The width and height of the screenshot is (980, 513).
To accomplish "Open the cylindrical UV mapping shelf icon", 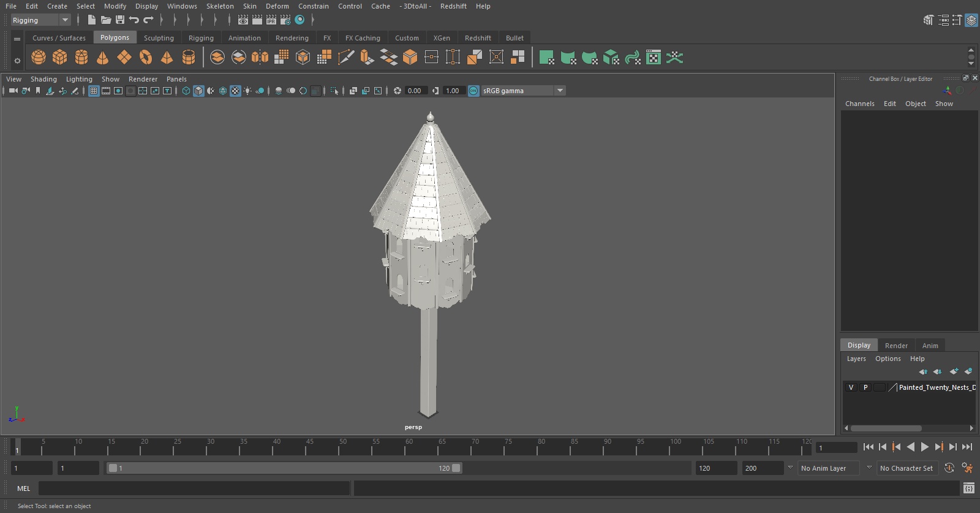I will pyautogui.click(x=568, y=58).
